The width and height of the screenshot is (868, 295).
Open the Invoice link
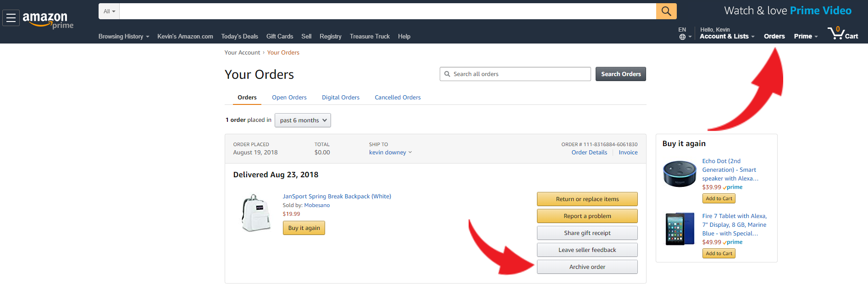pyautogui.click(x=628, y=153)
